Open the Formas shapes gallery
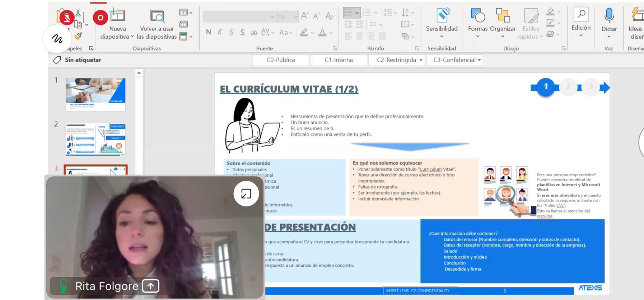 (x=477, y=16)
